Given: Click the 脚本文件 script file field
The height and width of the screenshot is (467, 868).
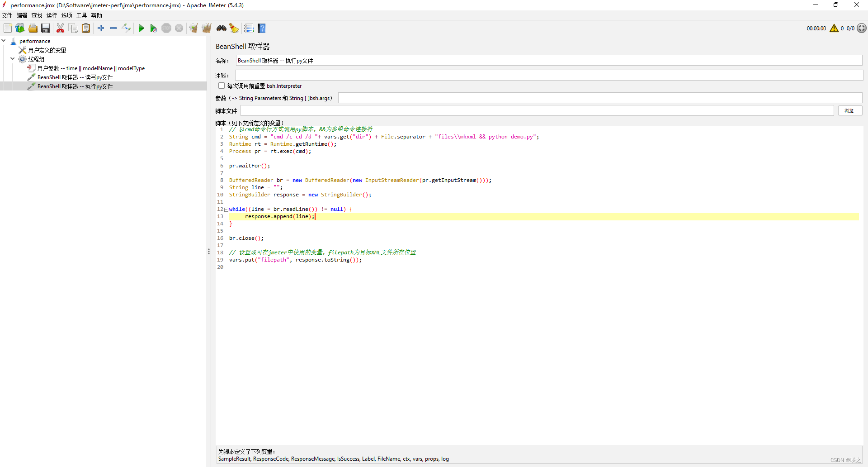Looking at the screenshot, I should [x=537, y=110].
